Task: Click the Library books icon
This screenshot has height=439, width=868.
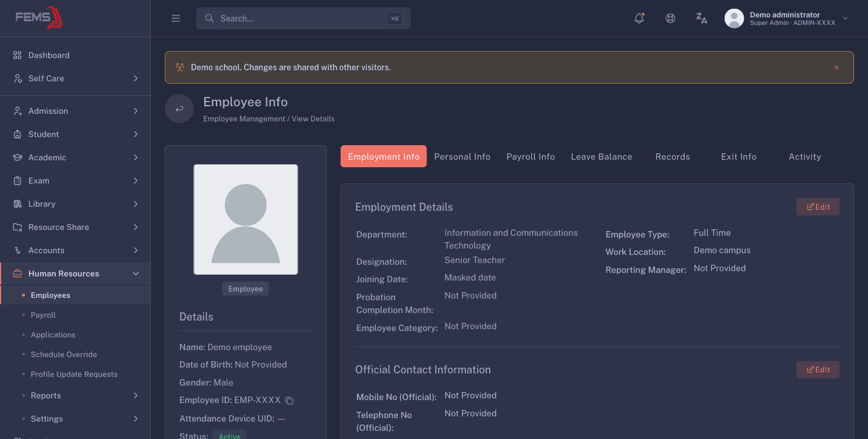Action: 17,204
